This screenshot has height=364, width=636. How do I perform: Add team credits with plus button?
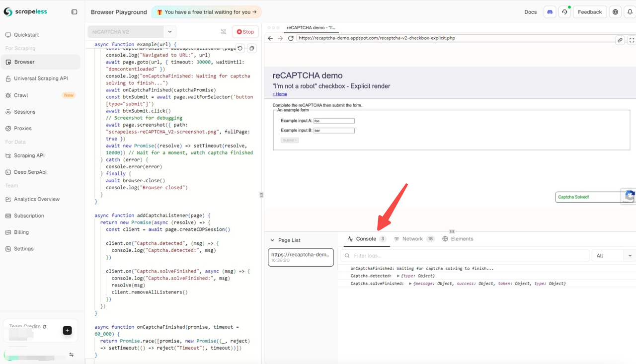(x=68, y=330)
